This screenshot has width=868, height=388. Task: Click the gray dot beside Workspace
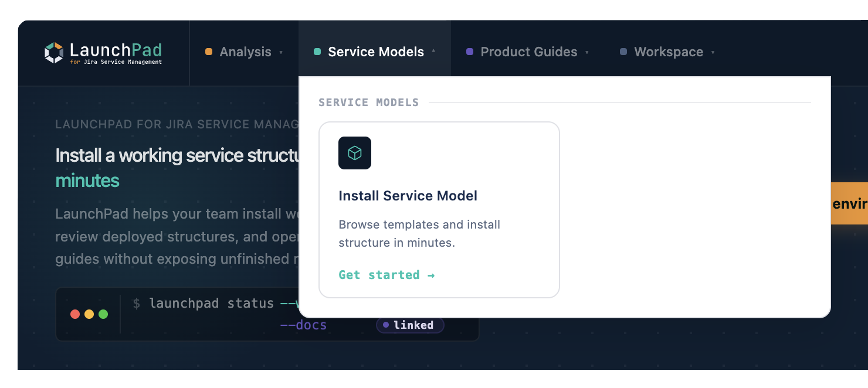(623, 52)
